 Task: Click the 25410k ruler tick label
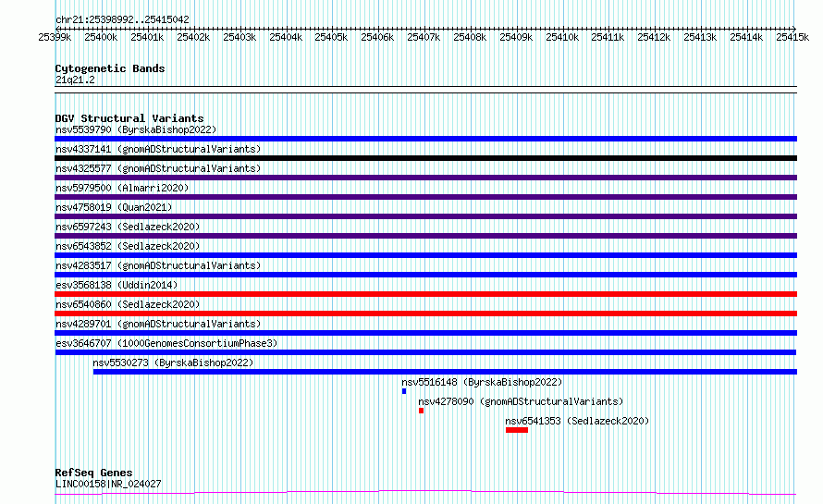[562, 37]
